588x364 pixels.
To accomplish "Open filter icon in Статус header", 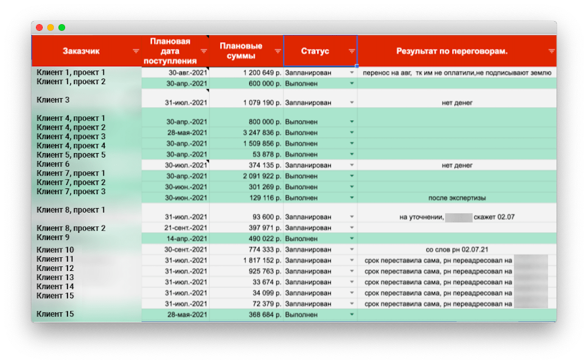I will [x=352, y=51].
